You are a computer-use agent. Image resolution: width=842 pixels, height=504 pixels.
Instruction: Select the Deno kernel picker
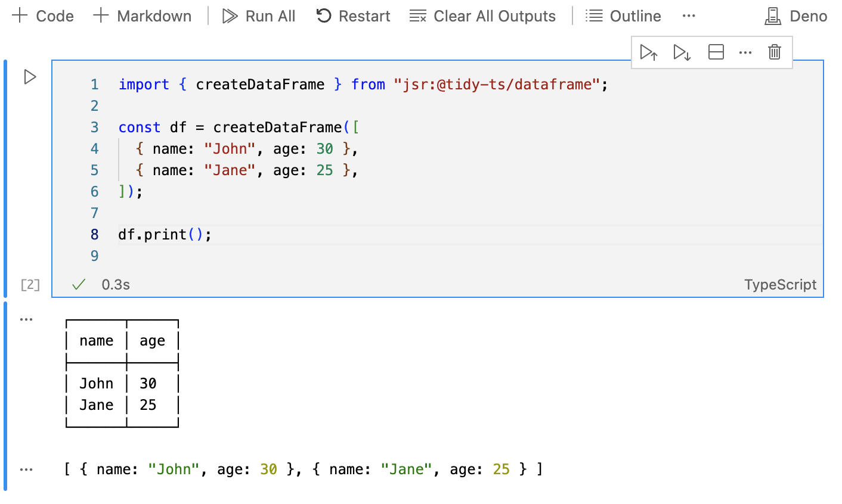click(x=796, y=16)
